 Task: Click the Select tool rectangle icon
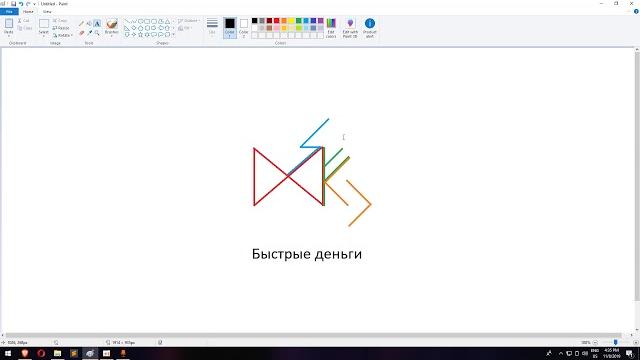click(44, 24)
